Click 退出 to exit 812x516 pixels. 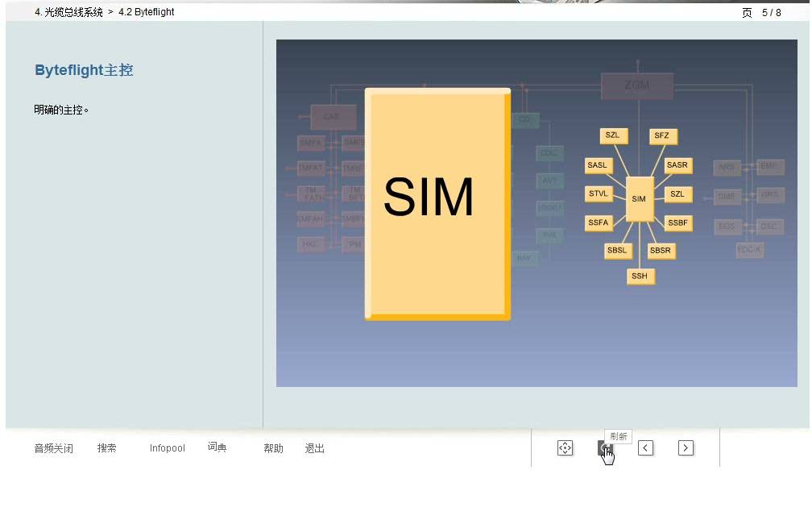(x=314, y=448)
